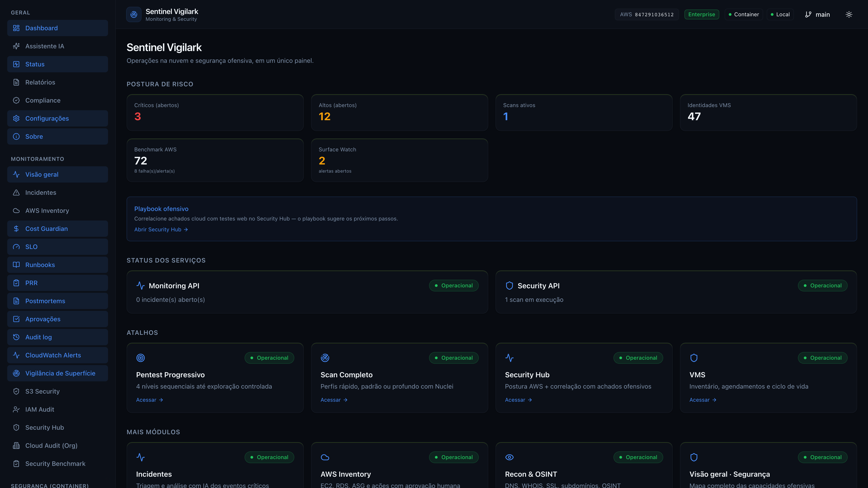
Task: Open the Surface Watch alerts card
Action: point(399,160)
